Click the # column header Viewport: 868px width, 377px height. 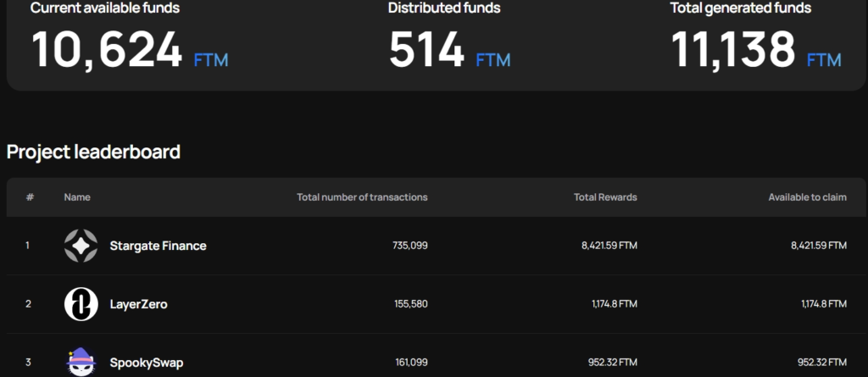(x=30, y=197)
